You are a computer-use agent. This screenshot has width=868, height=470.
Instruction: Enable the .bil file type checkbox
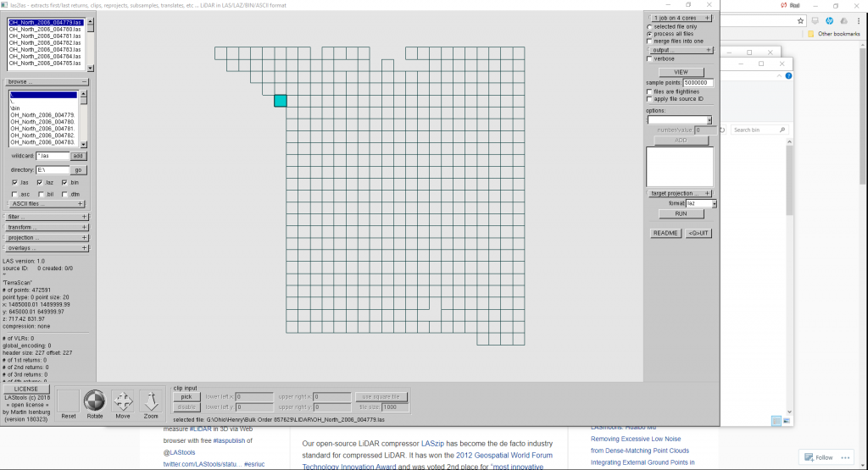(x=41, y=195)
